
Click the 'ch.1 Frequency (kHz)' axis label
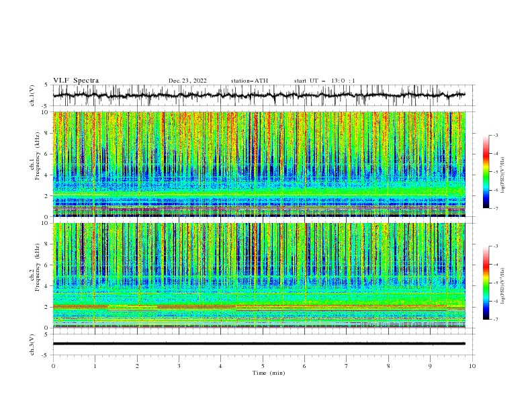coord(36,156)
